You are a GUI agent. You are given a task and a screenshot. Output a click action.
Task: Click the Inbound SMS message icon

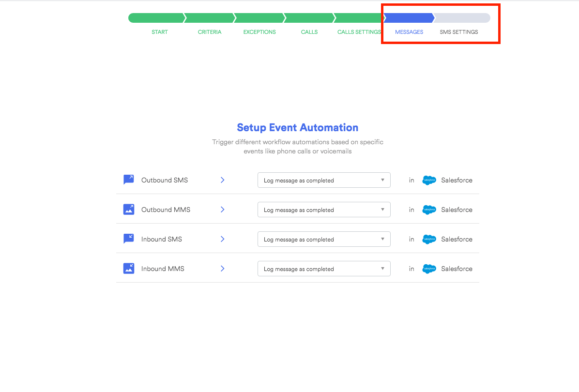tap(128, 239)
